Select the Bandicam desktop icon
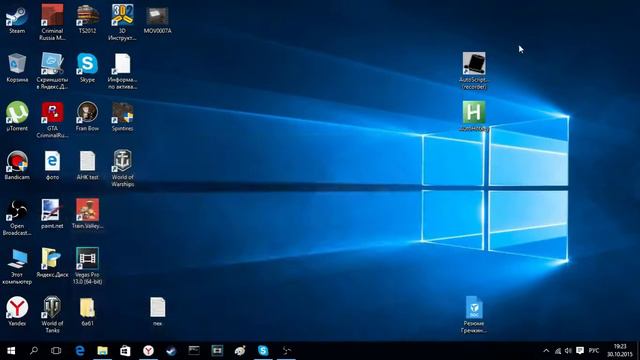 (17, 166)
